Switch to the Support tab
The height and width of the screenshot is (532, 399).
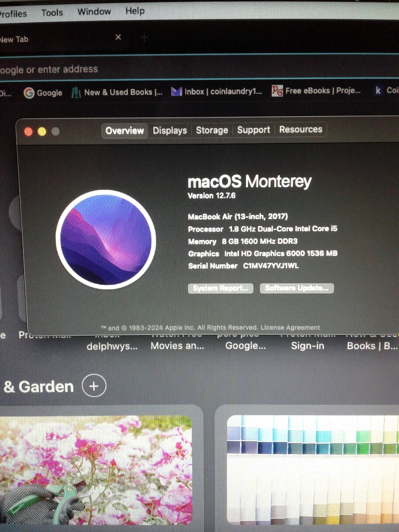point(253,130)
